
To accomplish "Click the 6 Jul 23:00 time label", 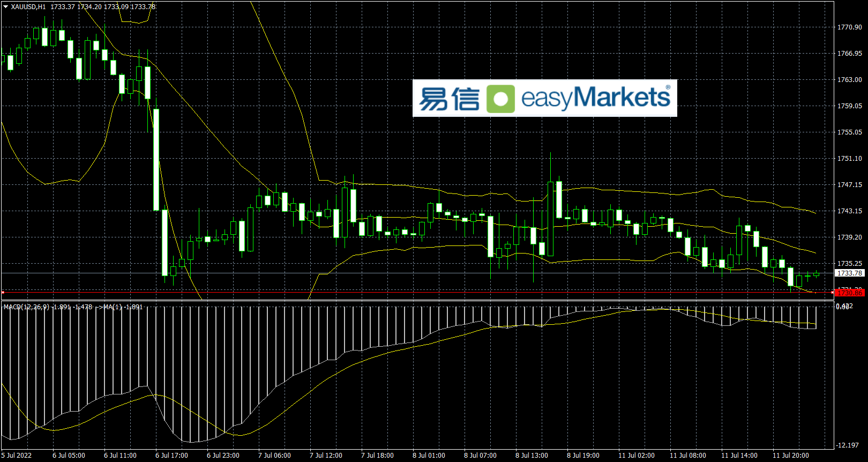I will pos(223,456).
